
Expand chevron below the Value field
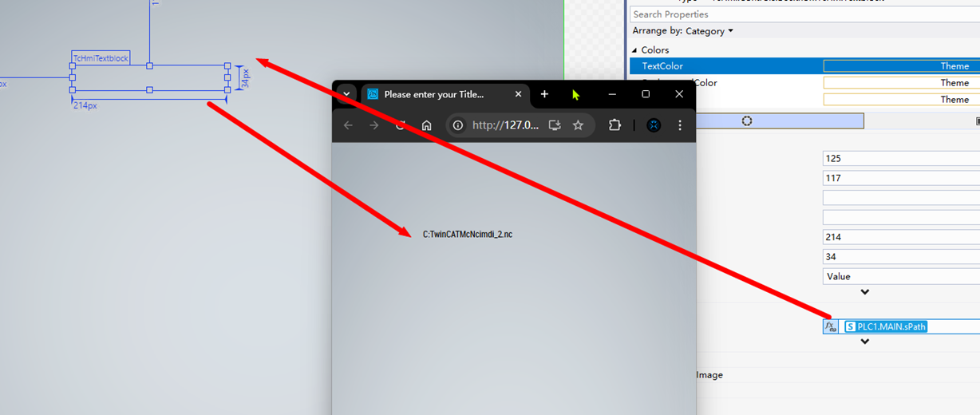point(864,292)
